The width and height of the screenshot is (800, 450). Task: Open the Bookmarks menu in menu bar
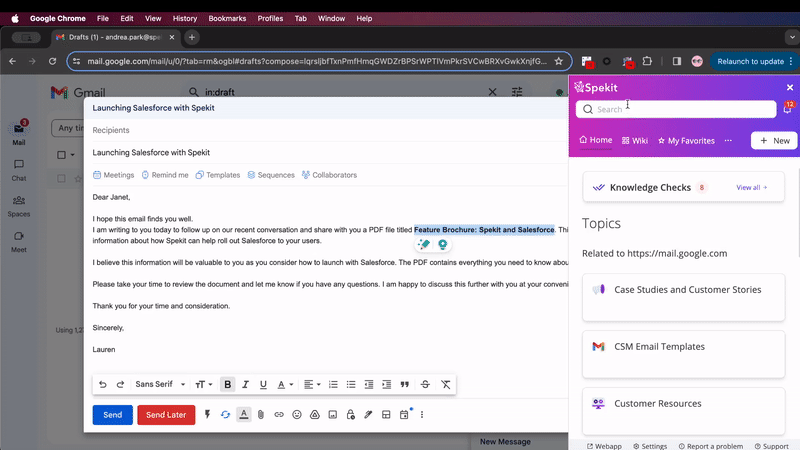pyautogui.click(x=227, y=18)
